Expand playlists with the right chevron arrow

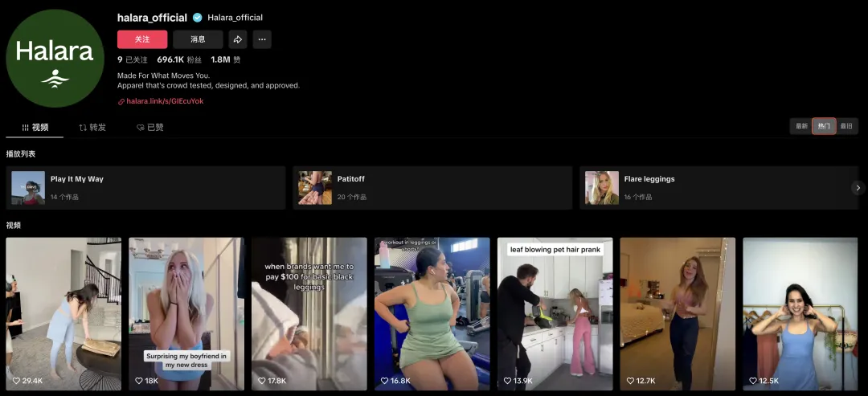[858, 188]
